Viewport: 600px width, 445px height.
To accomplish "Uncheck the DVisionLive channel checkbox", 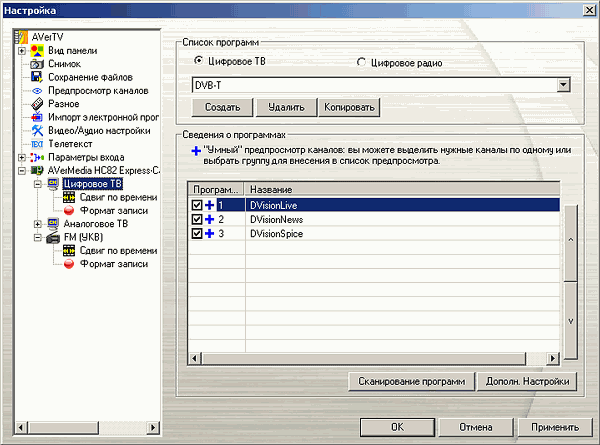I will 196,205.
